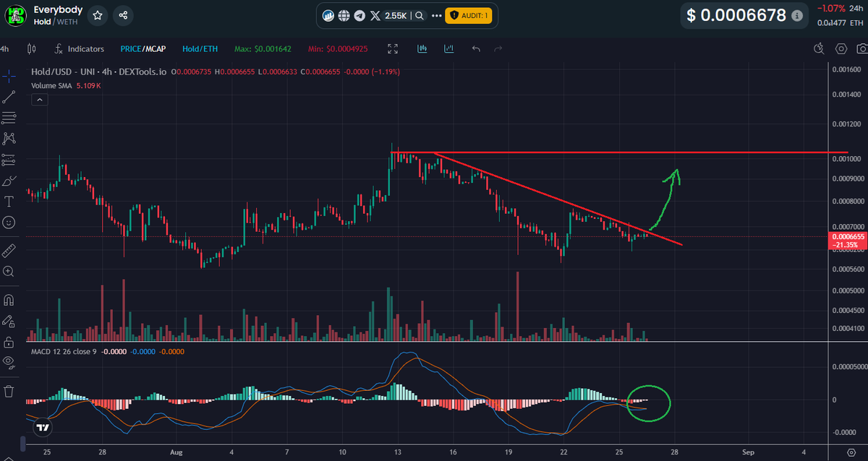Image resolution: width=868 pixels, height=461 pixels.
Task: Take a chart snapshot with camera
Action: tap(861, 49)
